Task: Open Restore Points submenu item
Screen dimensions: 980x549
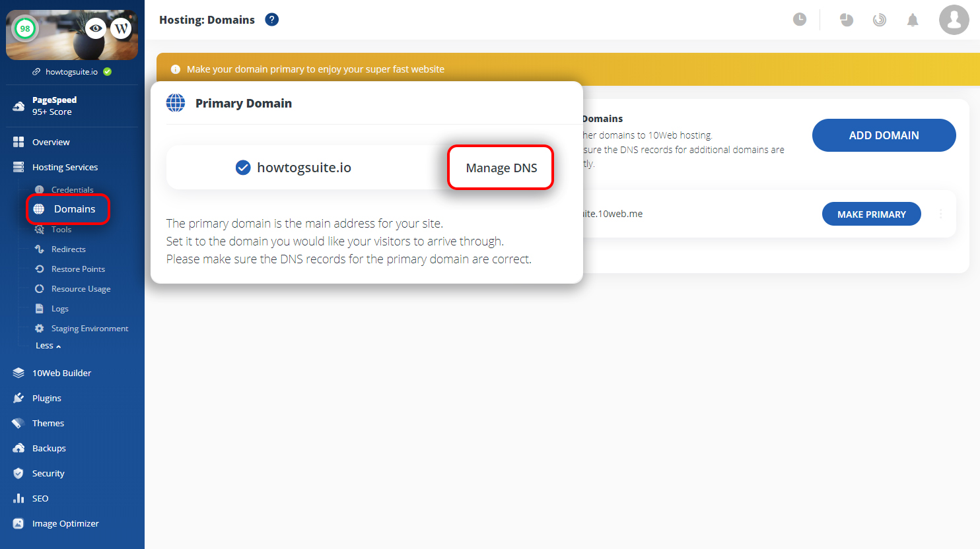Action: point(78,269)
